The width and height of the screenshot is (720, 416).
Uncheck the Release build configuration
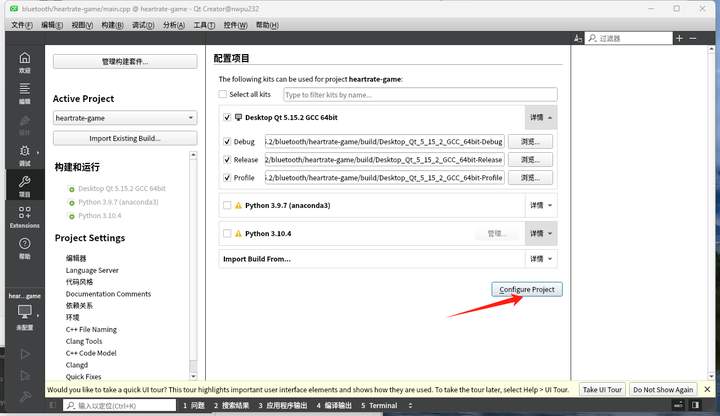(227, 159)
